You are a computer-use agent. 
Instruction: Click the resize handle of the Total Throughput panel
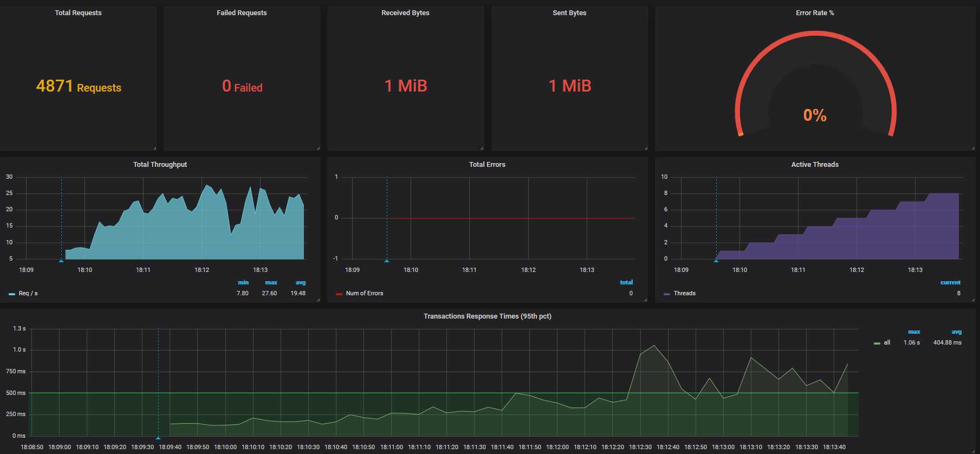pos(318,300)
